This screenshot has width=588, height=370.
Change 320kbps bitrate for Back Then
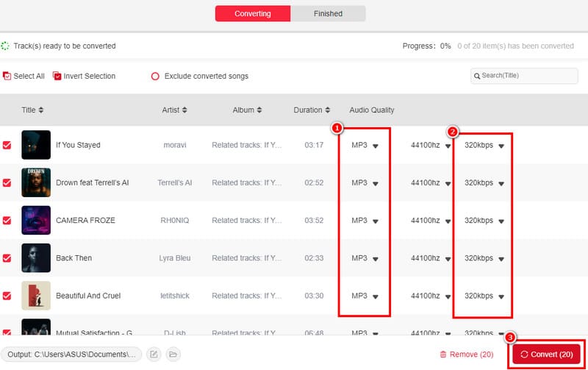(x=484, y=258)
